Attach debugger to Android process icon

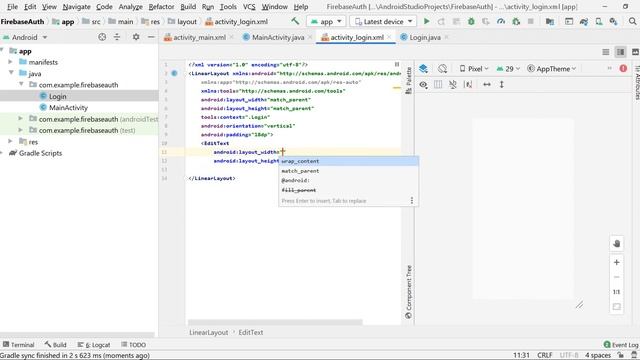(x=516, y=21)
